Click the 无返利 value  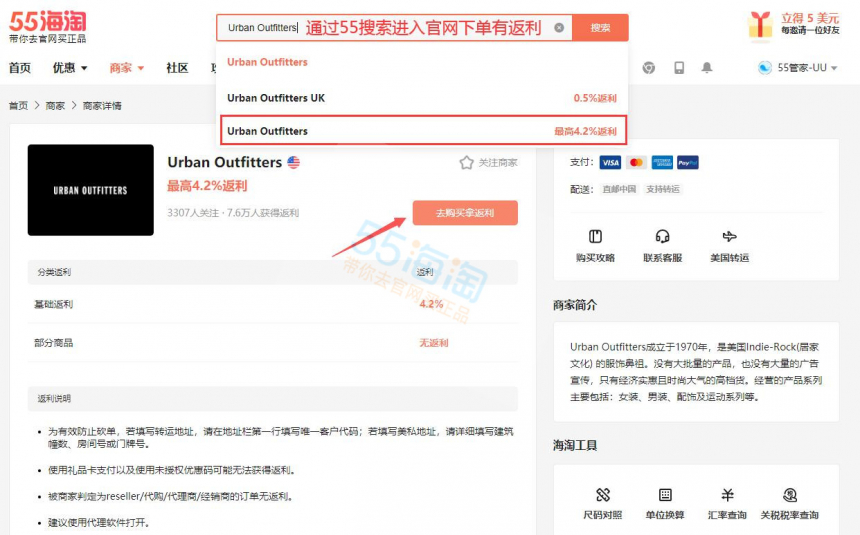tap(433, 343)
